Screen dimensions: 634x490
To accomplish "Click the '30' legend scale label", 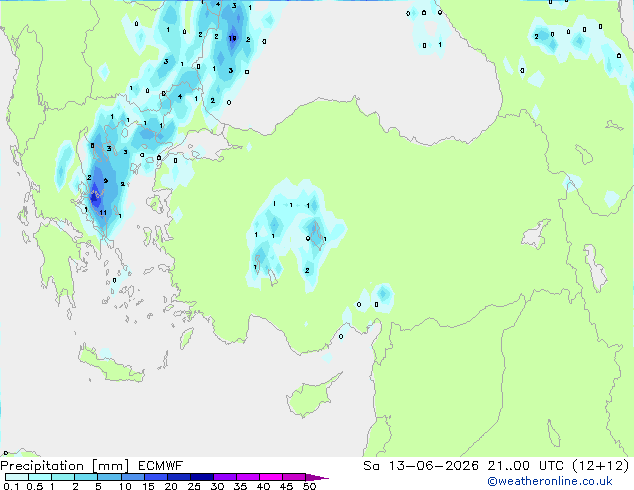I will (217, 486).
